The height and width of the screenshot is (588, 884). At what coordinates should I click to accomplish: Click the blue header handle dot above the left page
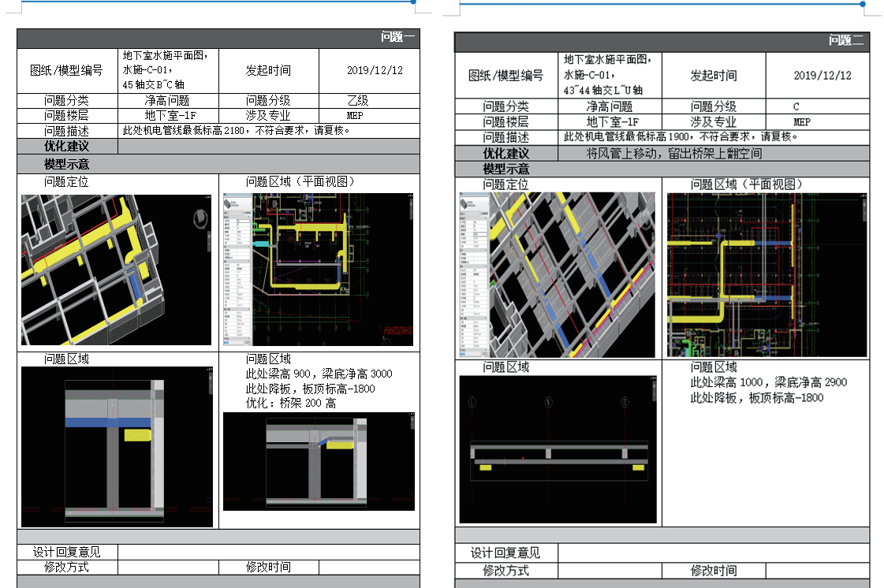coord(414,2)
